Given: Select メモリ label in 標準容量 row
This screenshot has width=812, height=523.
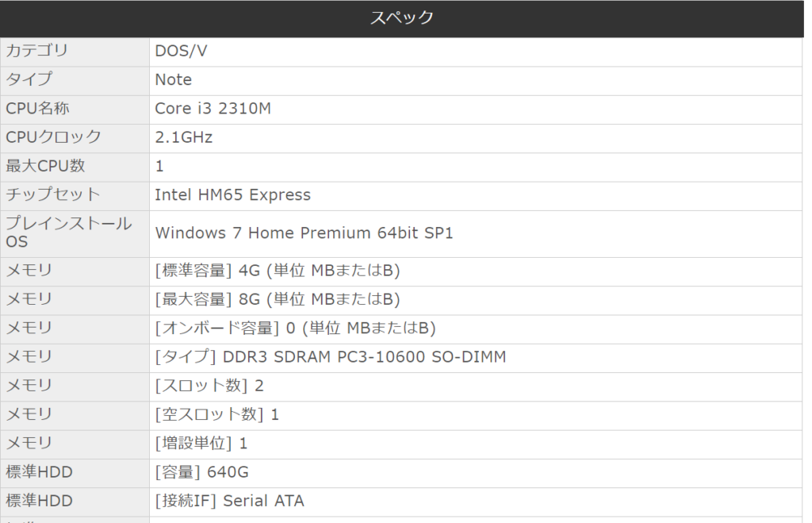Looking at the screenshot, I should pyautogui.click(x=29, y=271).
